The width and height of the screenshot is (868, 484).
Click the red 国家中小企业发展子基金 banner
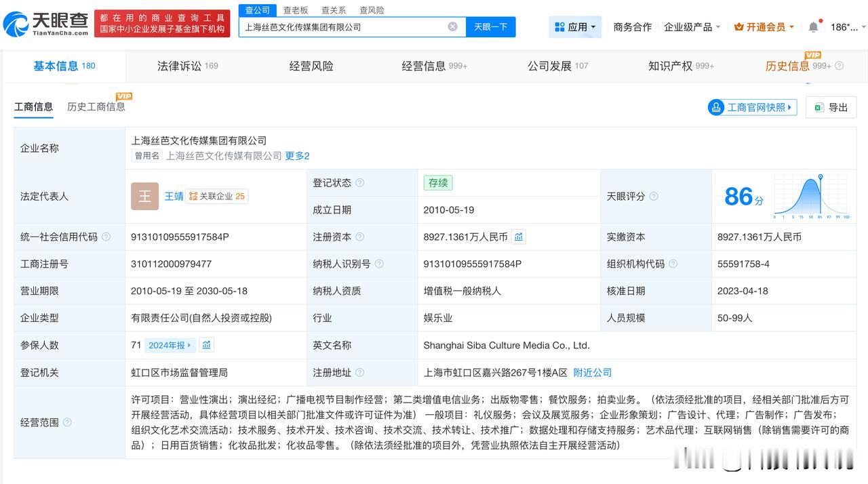click(x=162, y=24)
